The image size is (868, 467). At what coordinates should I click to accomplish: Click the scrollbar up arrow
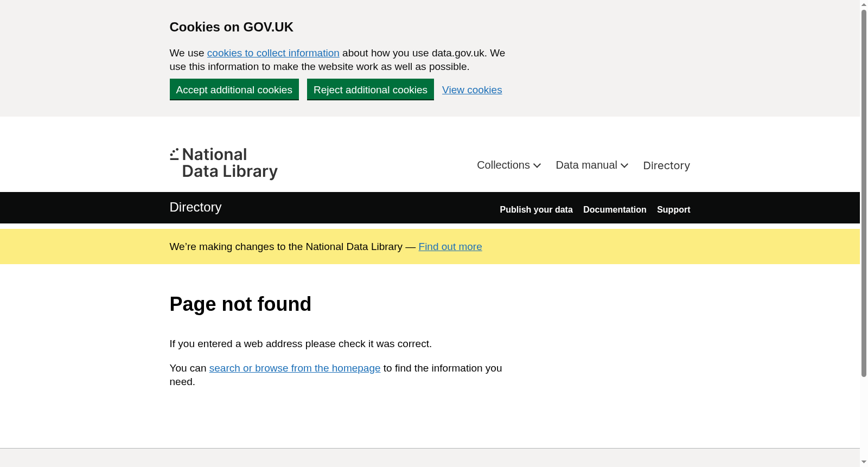click(x=864, y=4)
